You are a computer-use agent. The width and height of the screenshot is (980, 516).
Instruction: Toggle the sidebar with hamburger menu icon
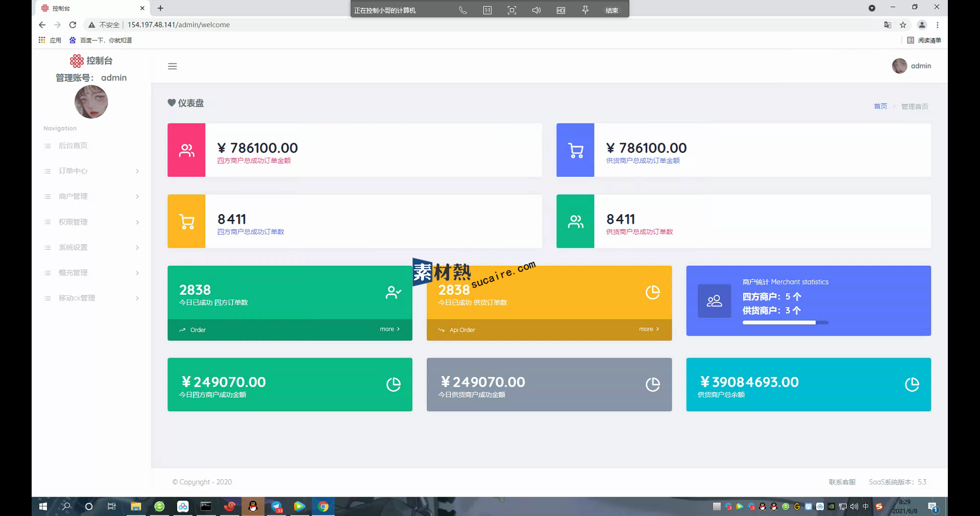tap(173, 66)
